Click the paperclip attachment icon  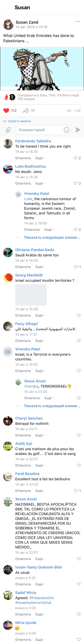(8, 130)
